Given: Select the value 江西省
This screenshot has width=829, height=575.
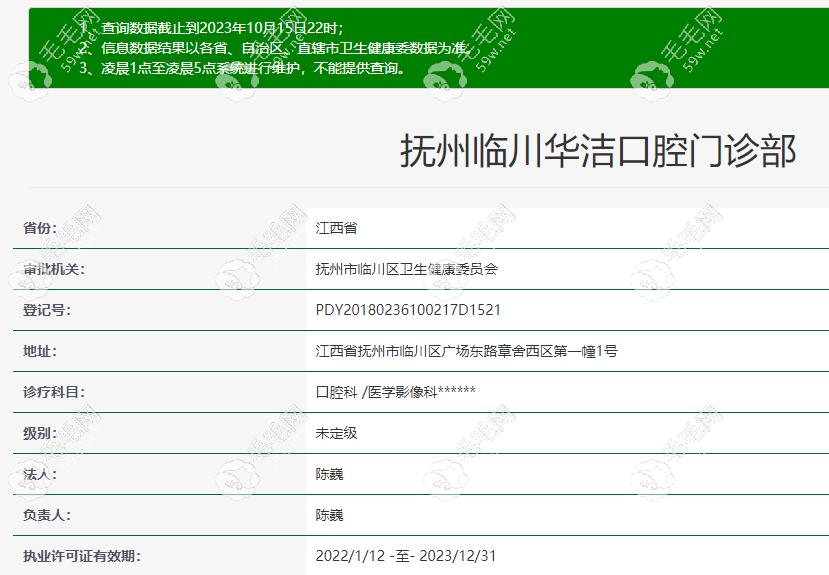Looking at the screenshot, I should [x=336, y=228].
